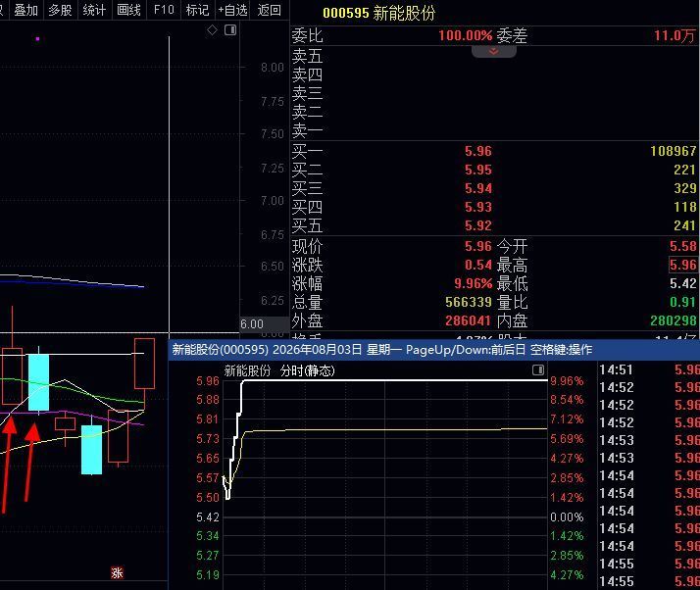Open F10 company info
Screen dimensions: 700x590
164,10
